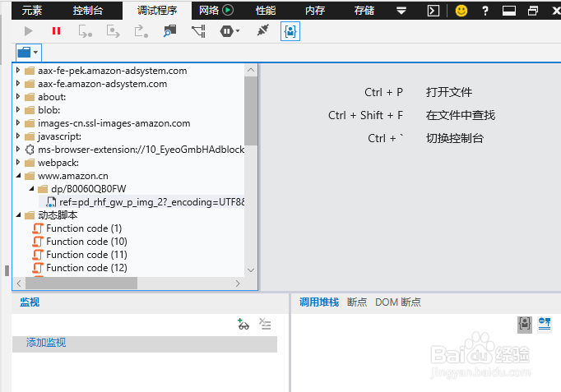Click the green network recording play icon
The width and height of the screenshot is (561, 392).
coord(228,10)
